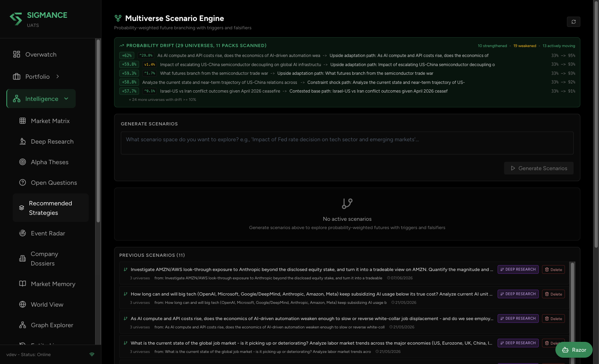Click the Razor robot icon
This screenshot has height=364, width=599.
(x=565, y=350)
